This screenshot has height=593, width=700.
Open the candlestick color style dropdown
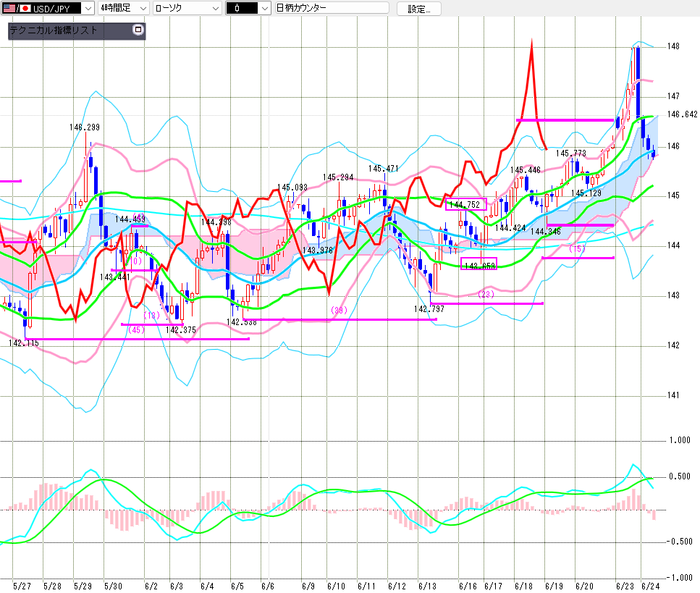(x=248, y=8)
